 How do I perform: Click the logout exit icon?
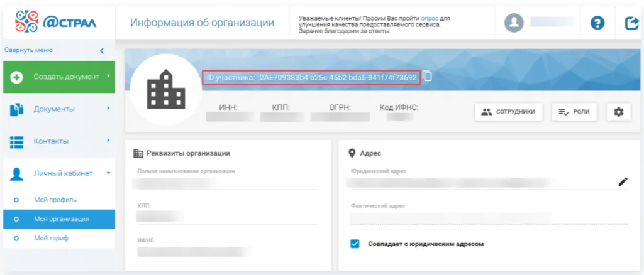tap(631, 23)
